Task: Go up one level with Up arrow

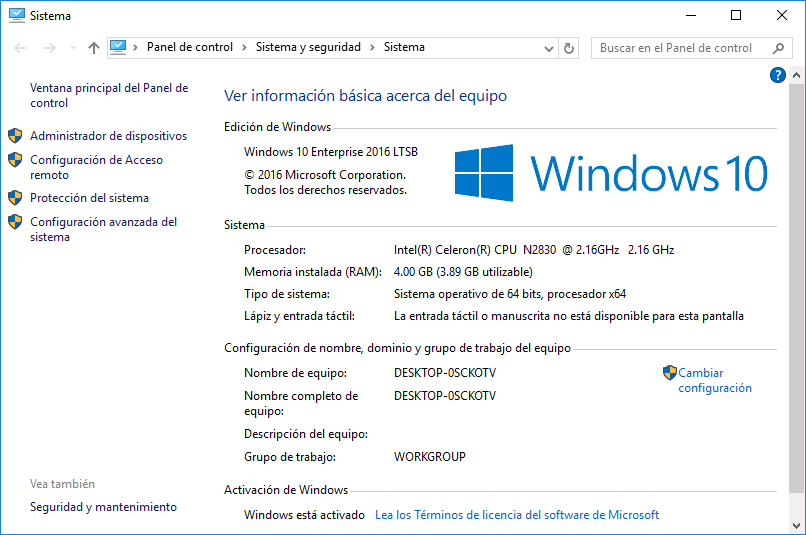Action: [x=94, y=48]
